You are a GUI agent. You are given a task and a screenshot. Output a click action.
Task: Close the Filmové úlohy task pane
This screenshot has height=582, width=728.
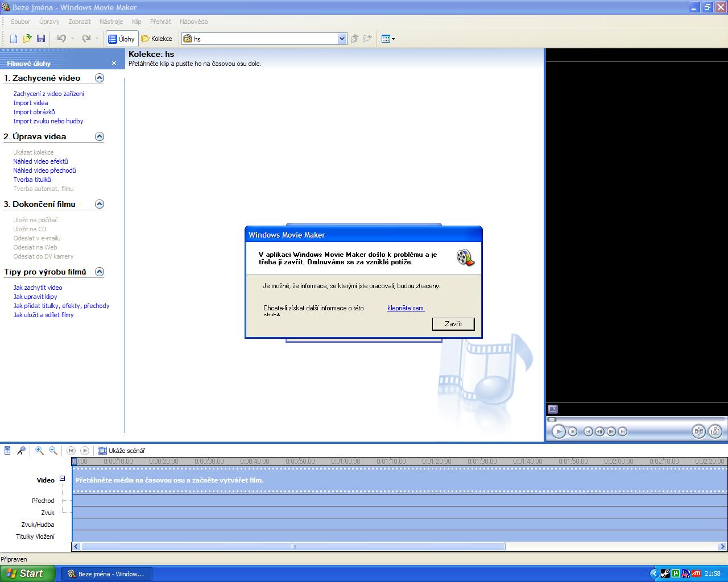click(114, 64)
